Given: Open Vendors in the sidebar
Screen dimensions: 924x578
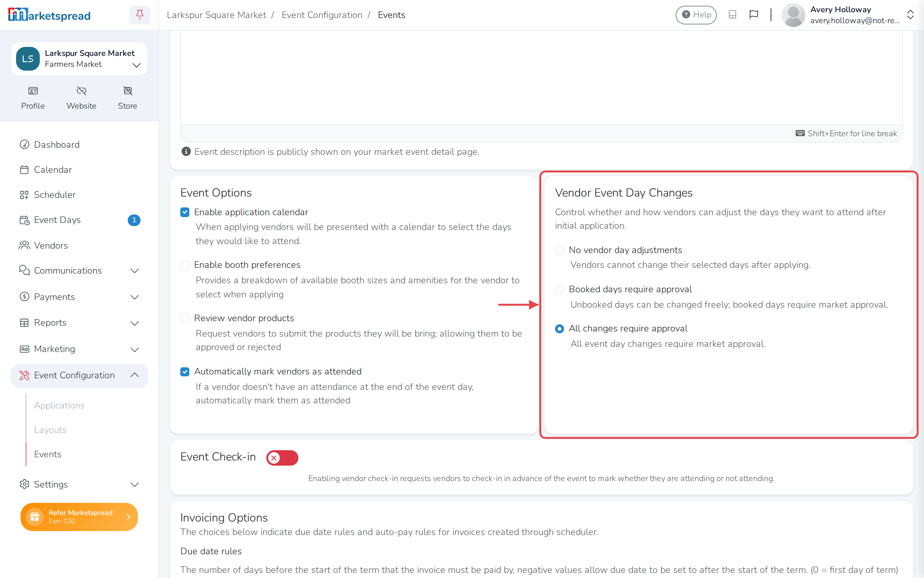Looking at the screenshot, I should [x=79, y=245].
